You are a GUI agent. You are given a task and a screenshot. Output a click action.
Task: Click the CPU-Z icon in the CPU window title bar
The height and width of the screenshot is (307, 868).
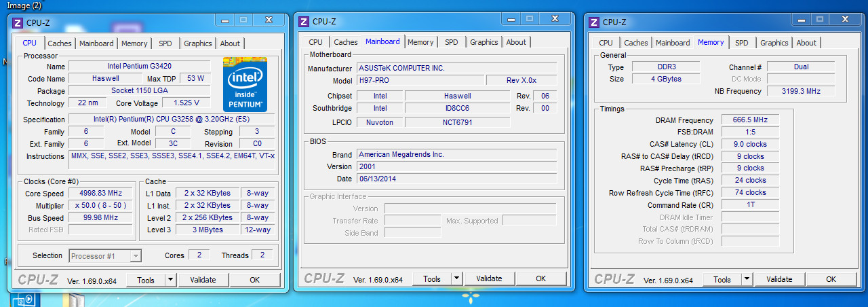tap(18, 22)
